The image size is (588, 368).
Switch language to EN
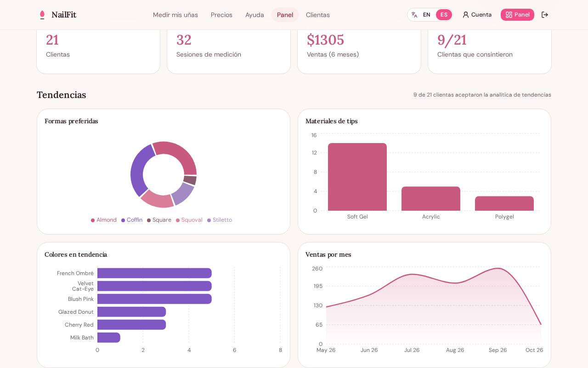(x=427, y=15)
